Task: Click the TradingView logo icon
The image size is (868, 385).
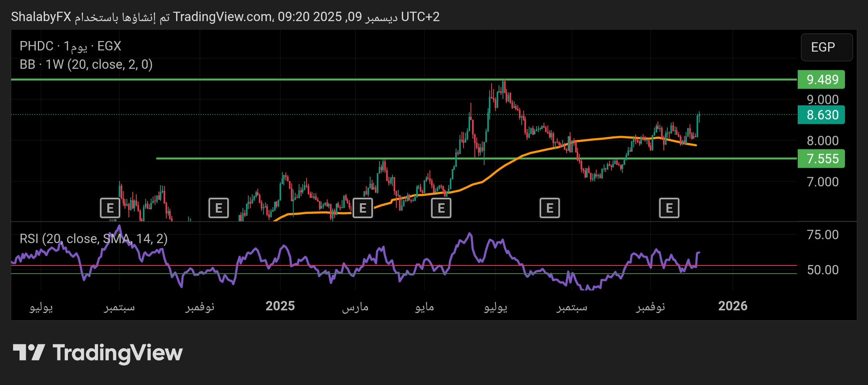Action: 29,353
